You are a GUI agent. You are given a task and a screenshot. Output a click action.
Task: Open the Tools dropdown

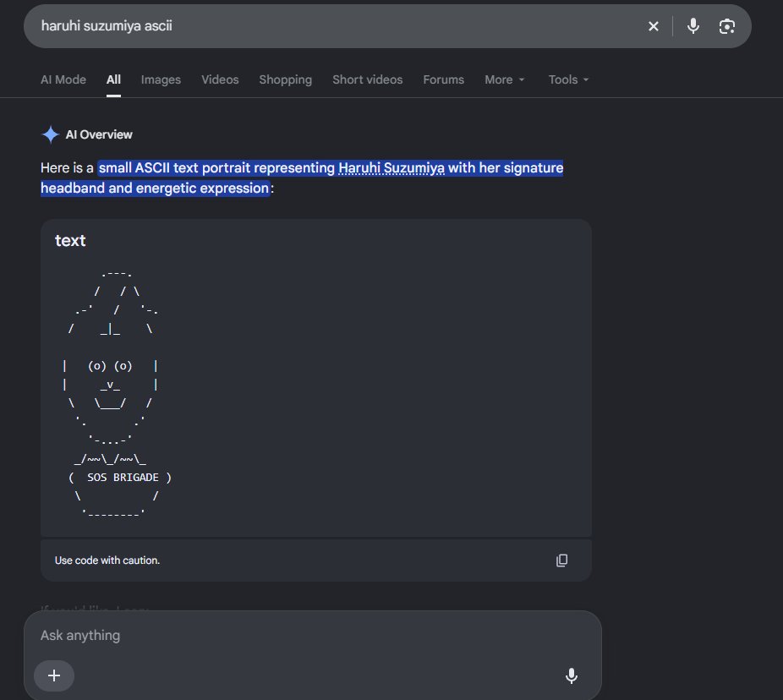click(568, 79)
